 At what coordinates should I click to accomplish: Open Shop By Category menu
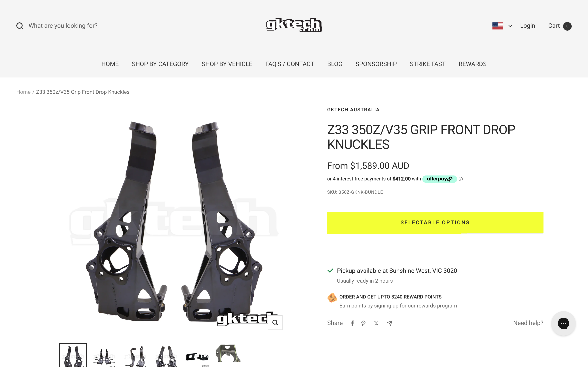click(160, 64)
